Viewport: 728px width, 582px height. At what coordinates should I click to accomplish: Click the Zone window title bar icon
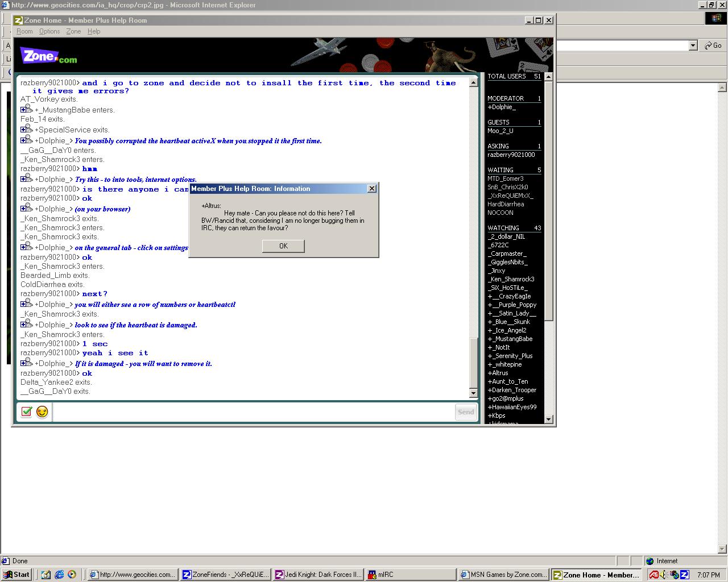point(18,20)
